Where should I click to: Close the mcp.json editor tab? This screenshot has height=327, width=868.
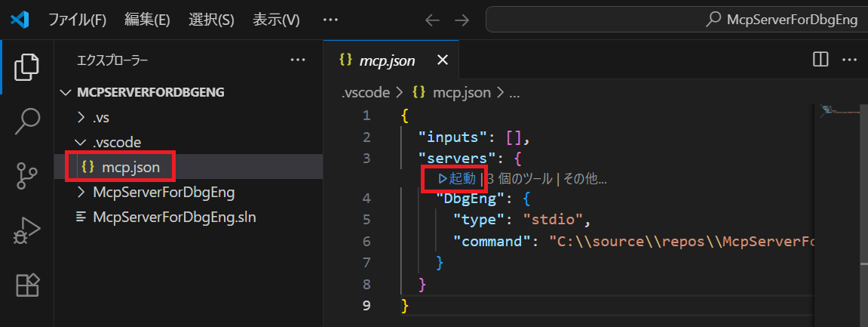[x=443, y=60]
